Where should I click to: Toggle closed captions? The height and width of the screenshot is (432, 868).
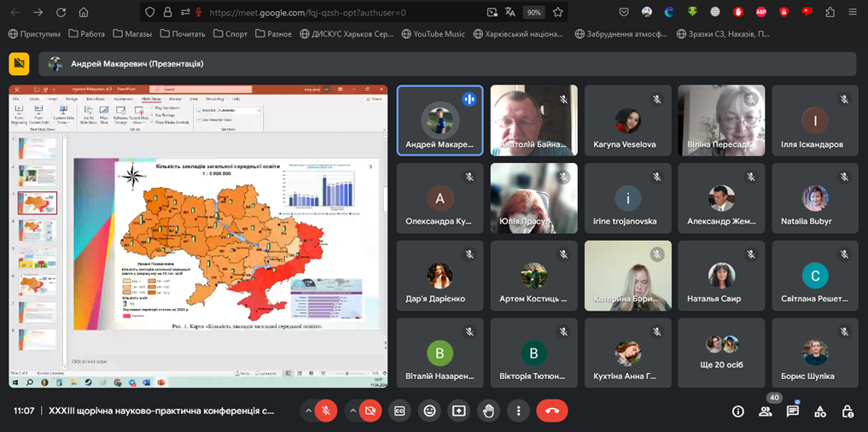(x=399, y=411)
